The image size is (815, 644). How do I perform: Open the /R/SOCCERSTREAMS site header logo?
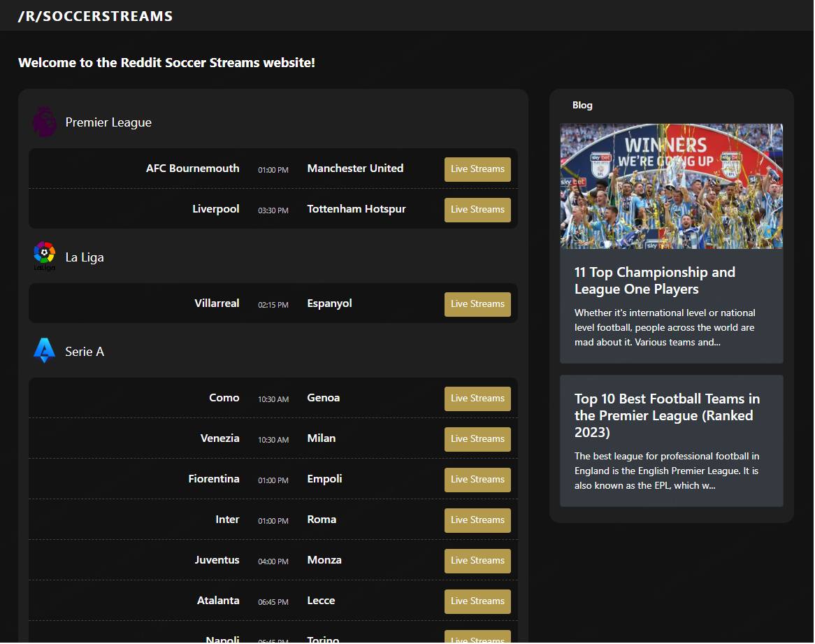click(x=95, y=16)
